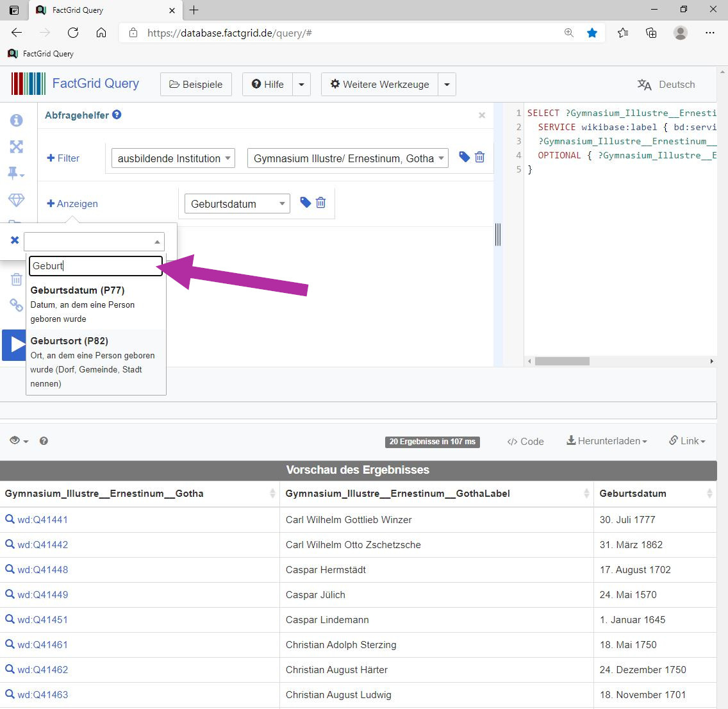
Task: Open the Beispiele examples button
Action: point(196,85)
